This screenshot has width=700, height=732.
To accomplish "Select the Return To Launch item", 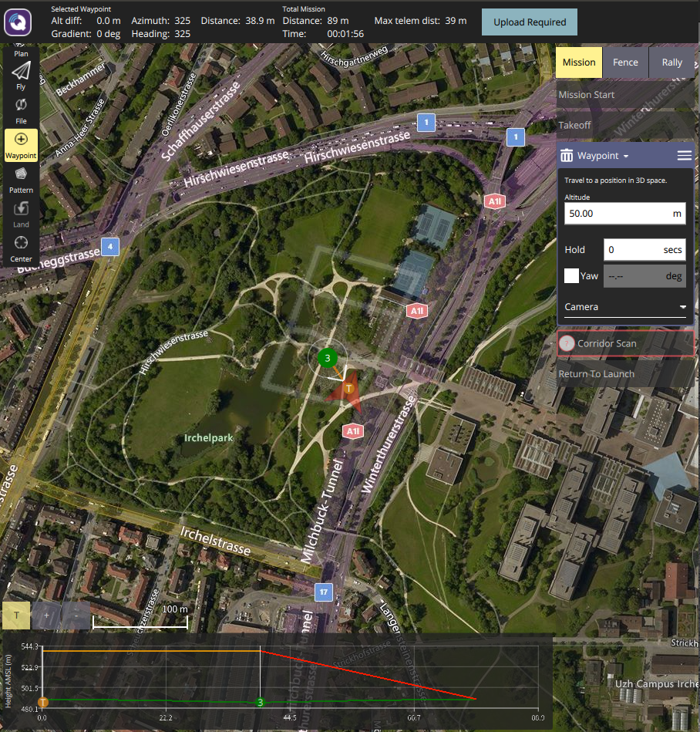I will (625, 374).
